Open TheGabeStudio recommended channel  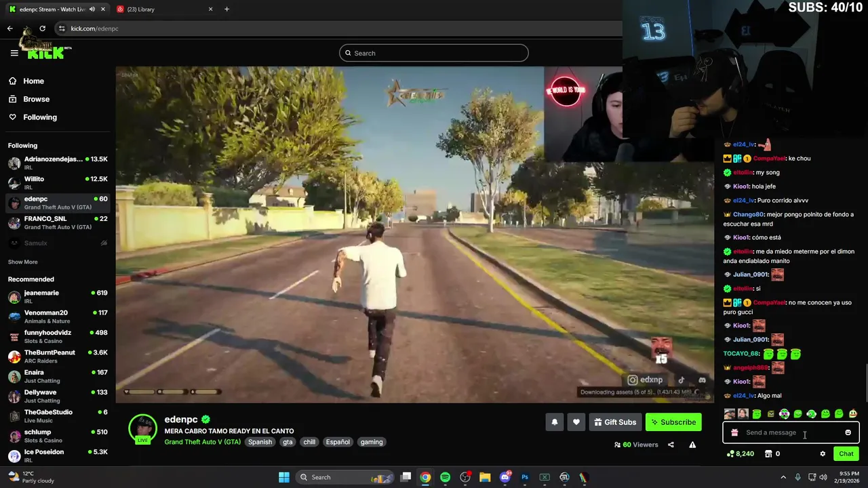pyautogui.click(x=58, y=415)
